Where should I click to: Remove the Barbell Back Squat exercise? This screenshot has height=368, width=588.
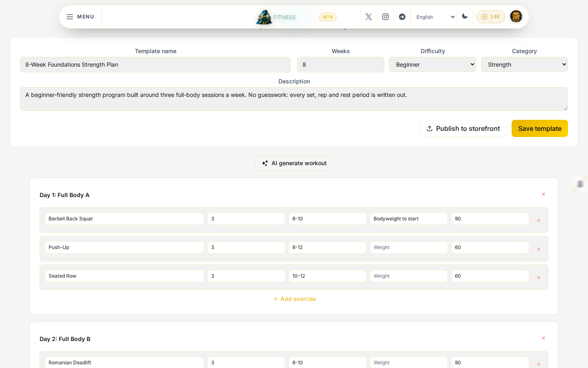[539, 220]
